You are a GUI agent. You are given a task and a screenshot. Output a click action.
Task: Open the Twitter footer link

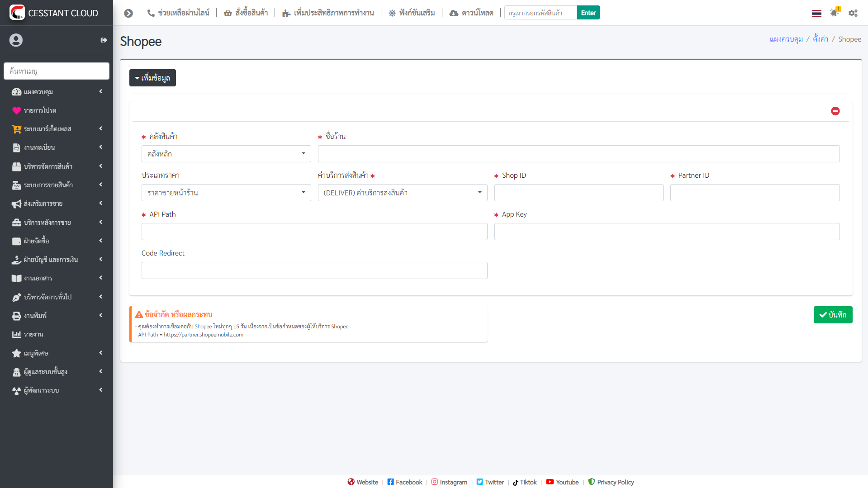pos(490,482)
